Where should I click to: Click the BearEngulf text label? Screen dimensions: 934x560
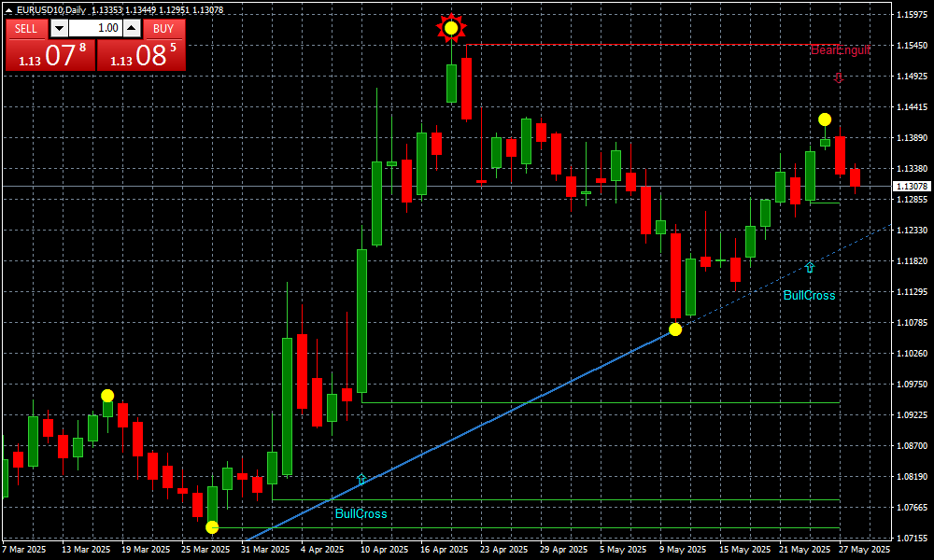[840, 49]
